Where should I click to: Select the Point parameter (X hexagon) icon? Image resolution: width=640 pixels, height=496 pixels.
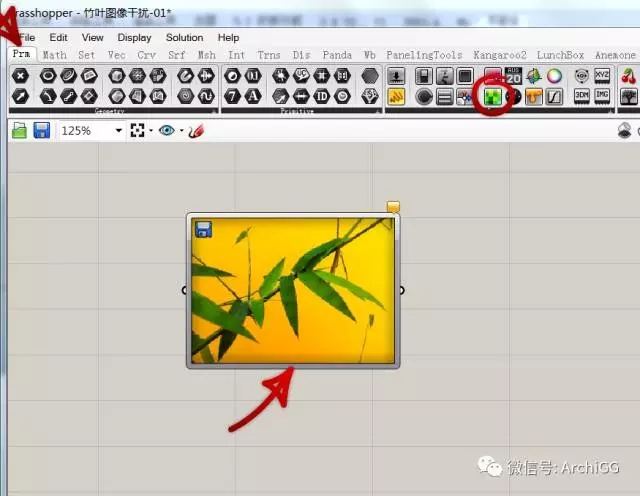click(x=20, y=76)
